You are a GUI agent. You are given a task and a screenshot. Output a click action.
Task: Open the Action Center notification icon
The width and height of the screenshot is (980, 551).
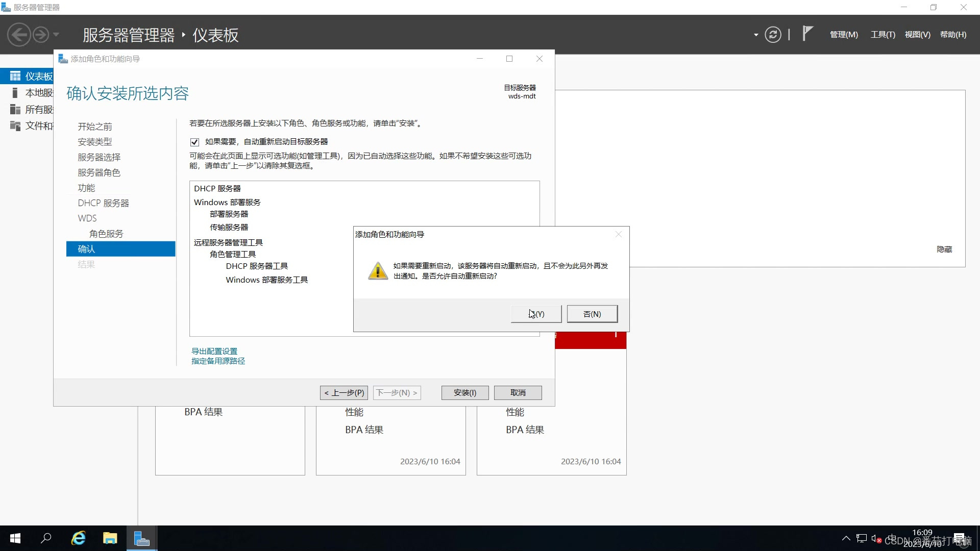(959, 538)
